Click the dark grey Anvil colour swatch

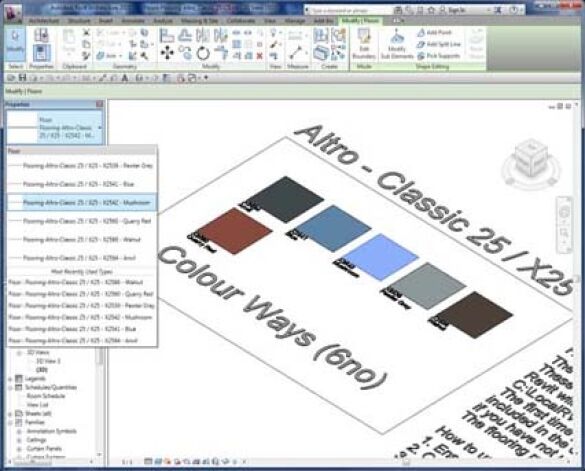287,199
